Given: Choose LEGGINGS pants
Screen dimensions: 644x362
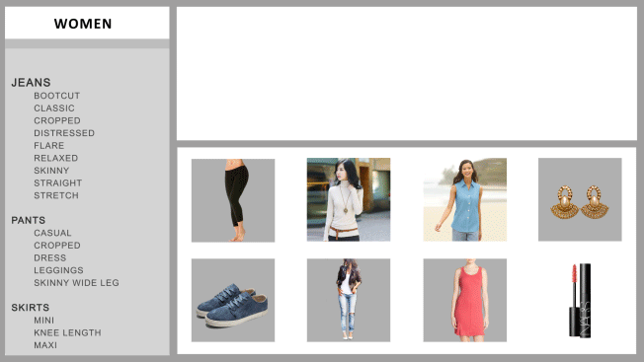Looking at the screenshot, I should pyautogui.click(x=58, y=270).
